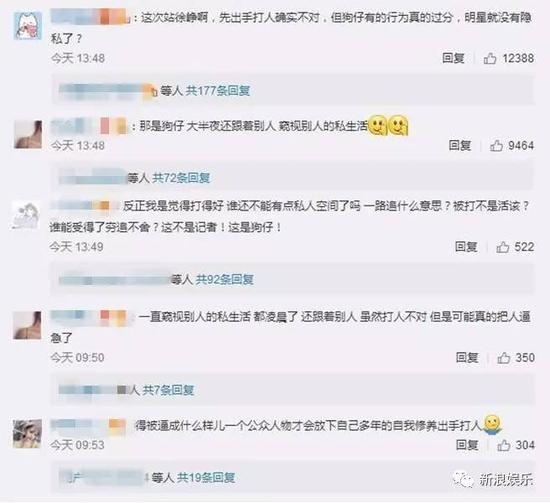Reply to the 今天 13:49 comment
The width and height of the screenshot is (550, 503).
point(466,247)
